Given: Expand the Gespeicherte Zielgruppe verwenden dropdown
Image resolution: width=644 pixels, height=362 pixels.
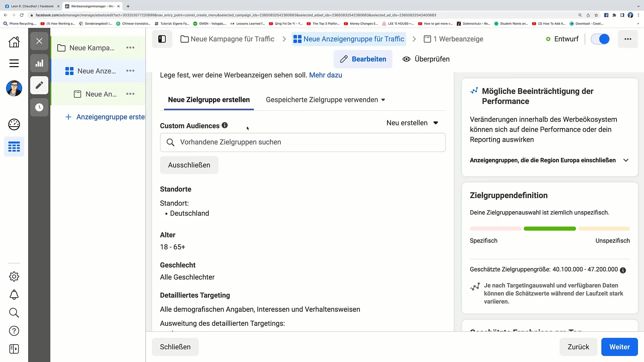Looking at the screenshot, I should click(x=325, y=100).
